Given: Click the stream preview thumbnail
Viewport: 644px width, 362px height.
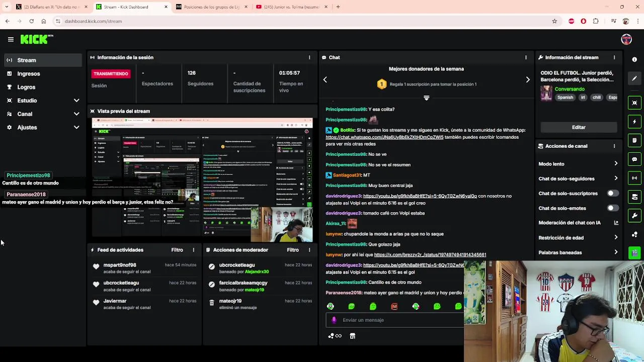Looking at the screenshot, I should point(202,180).
